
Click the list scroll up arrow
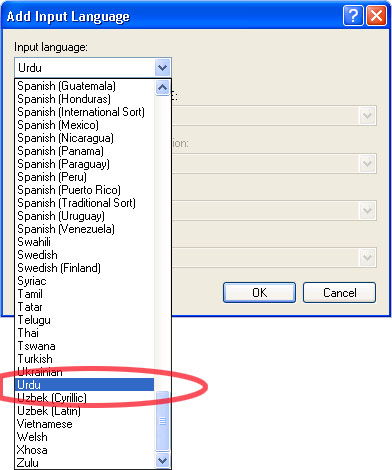(x=162, y=88)
